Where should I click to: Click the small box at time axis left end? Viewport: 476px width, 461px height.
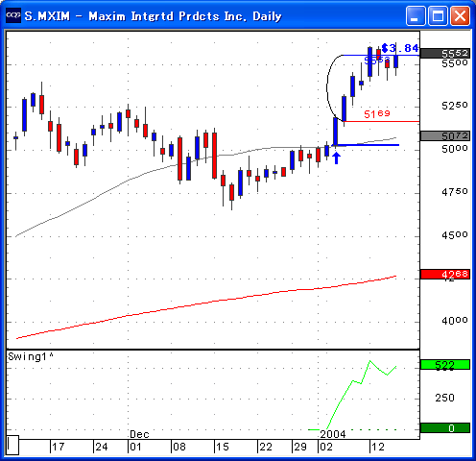coord(12,445)
